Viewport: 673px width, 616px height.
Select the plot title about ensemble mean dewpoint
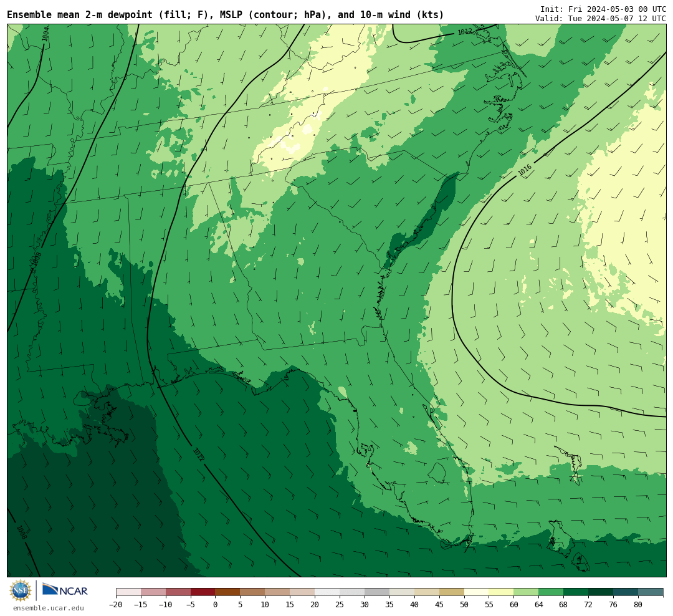(x=226, y=15)
